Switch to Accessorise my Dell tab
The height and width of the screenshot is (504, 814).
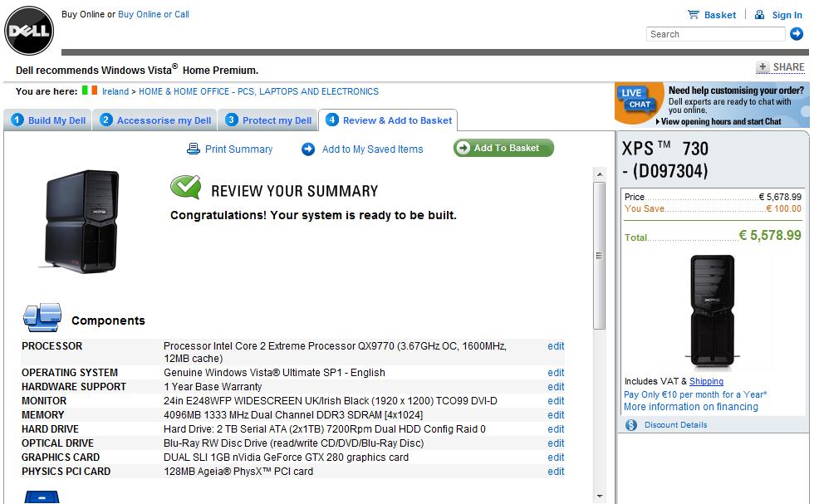click(x=155, y=120)
